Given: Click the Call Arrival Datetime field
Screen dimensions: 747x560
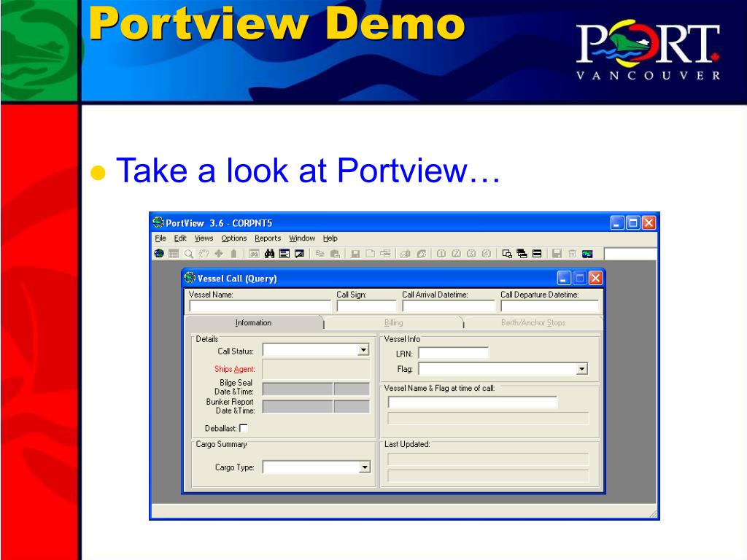Looking at the screenshot, I should click(449, 306).
